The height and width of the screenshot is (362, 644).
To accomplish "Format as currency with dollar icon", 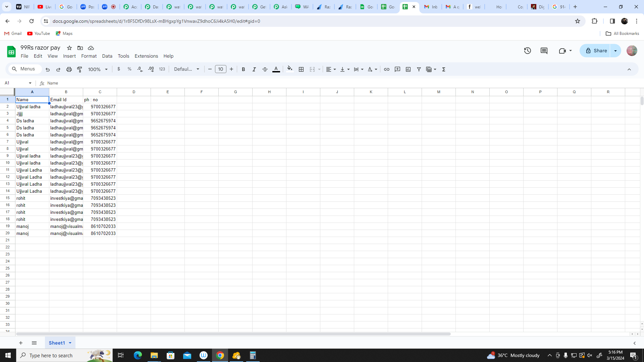I will [119, 69].
